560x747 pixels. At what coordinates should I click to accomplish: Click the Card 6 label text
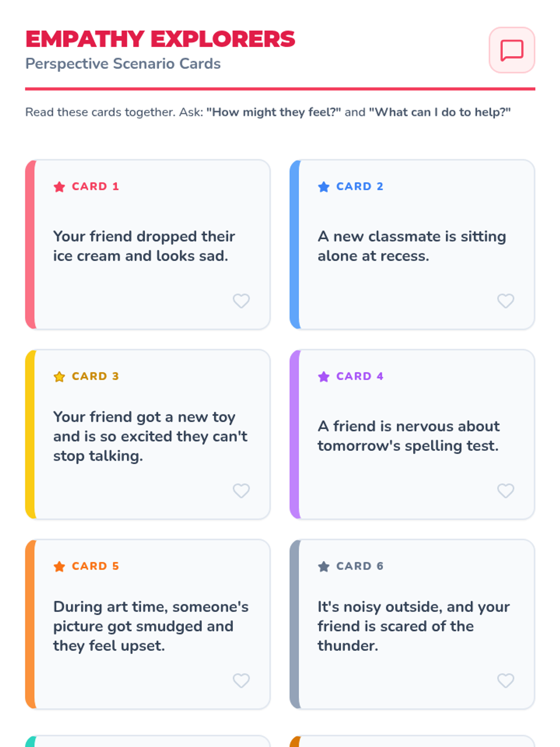pyautogui.click(x=359, y=566)
